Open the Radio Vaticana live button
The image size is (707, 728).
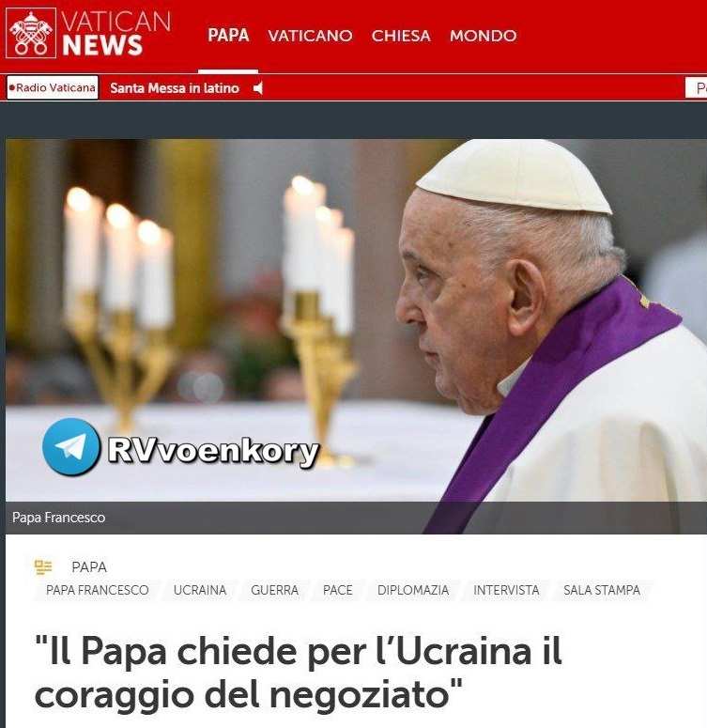coord(53,87)
